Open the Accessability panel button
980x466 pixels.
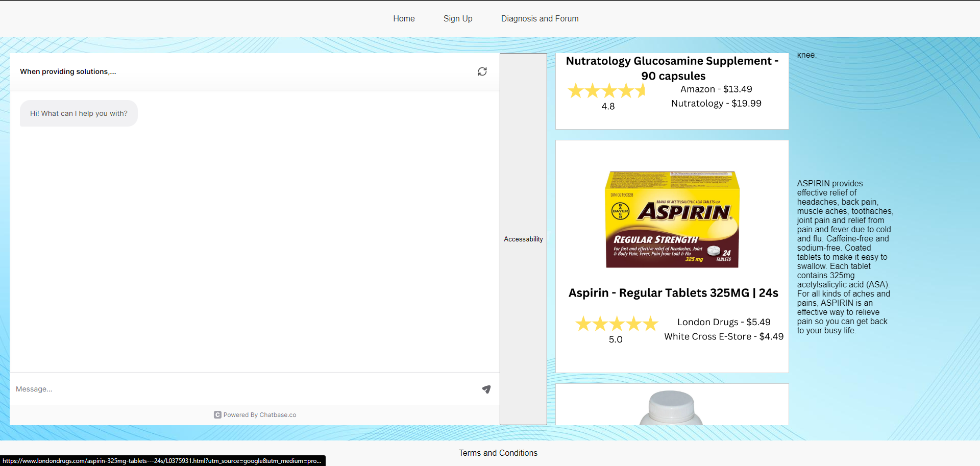coord(523,239)
